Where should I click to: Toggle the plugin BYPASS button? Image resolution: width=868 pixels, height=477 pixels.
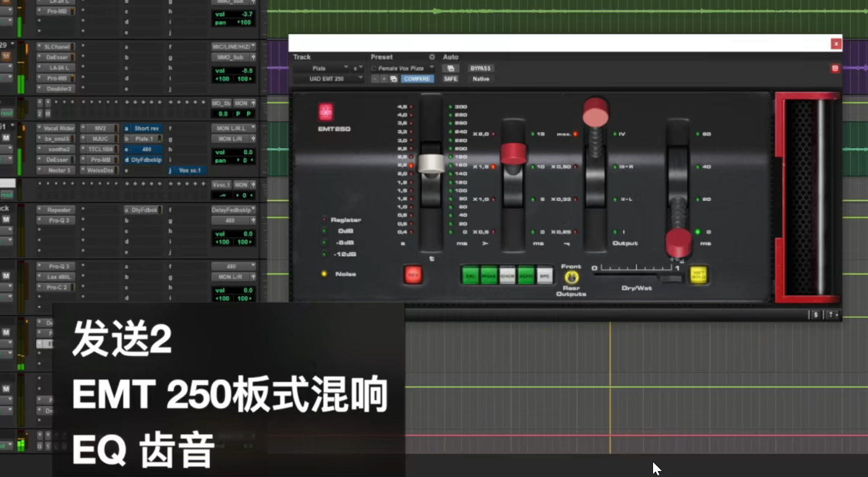point(480,68)
